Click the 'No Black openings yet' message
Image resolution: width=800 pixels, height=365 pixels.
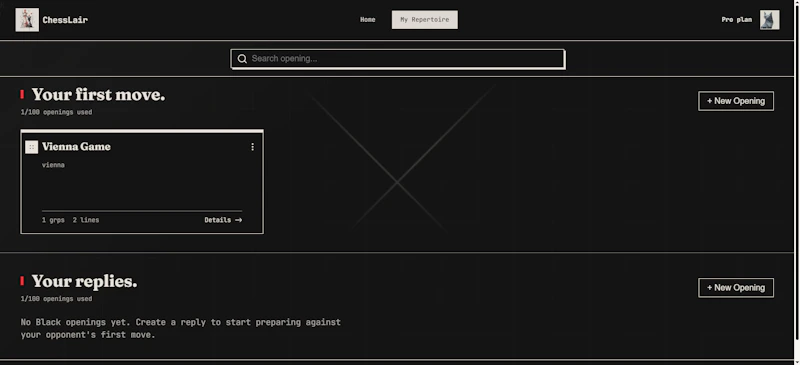tap(181, 329)
